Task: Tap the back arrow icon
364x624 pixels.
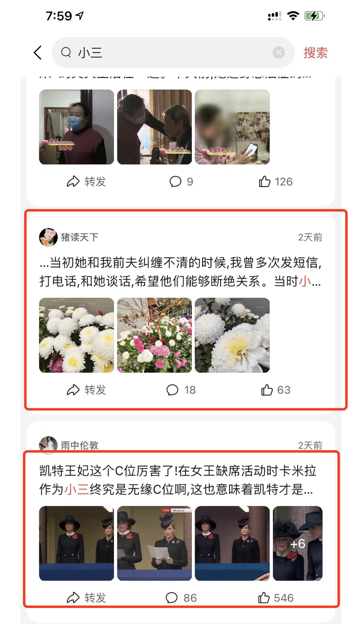Action: 38,52
